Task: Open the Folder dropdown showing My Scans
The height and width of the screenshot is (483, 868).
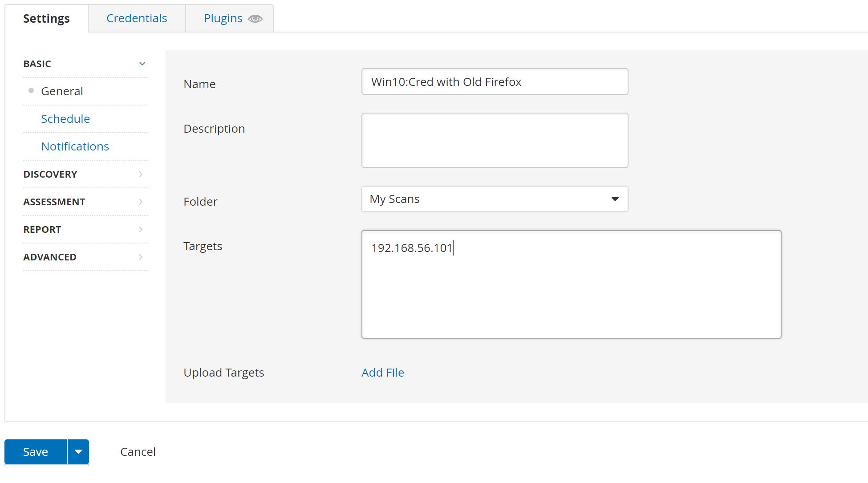Action: click(494, 199)
